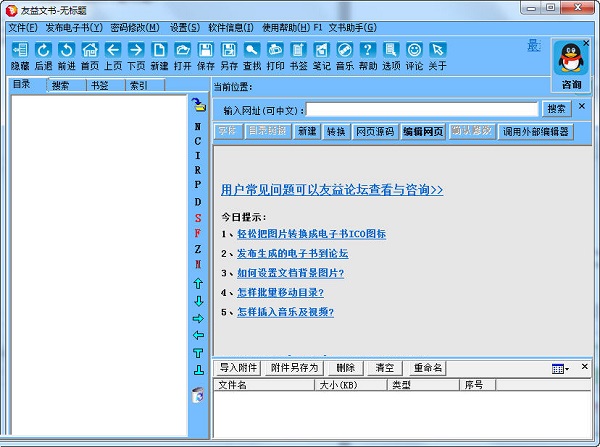Open the 文件(F) menu
The image size is (600, 447).
coord(23,28)
